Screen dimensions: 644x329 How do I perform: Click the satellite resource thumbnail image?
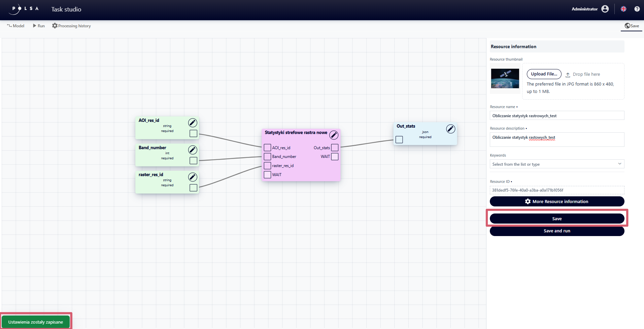point(505,78)
